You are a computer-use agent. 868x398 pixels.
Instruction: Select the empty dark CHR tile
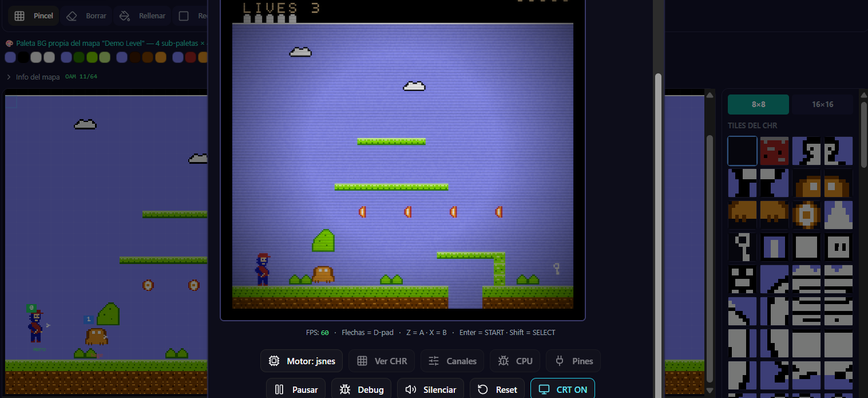click(x=743, y=151)
